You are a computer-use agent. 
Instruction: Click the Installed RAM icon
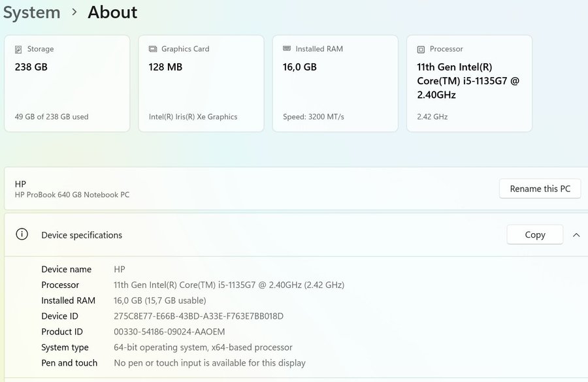point(287,49)
